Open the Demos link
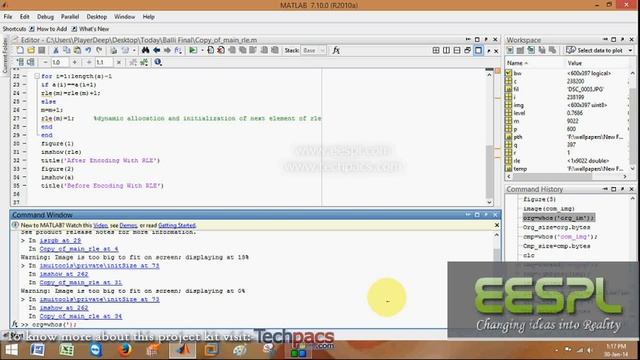 tap(128, 225)
